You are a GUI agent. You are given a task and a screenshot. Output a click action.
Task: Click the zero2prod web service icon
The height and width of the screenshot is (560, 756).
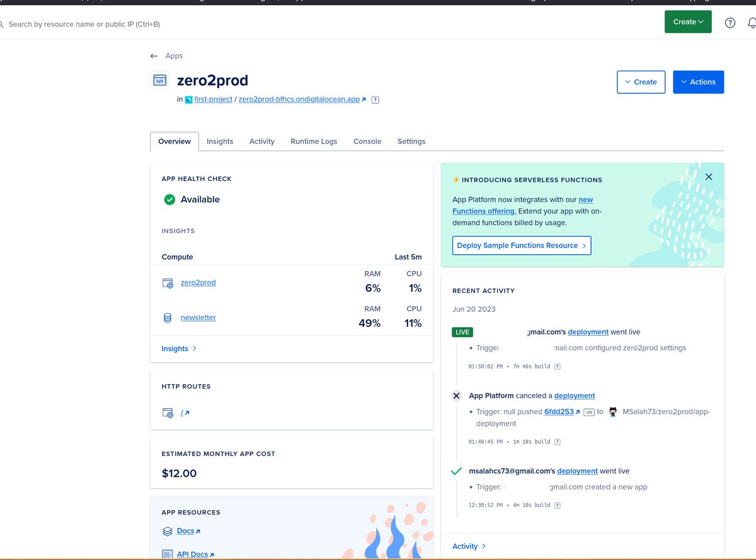168,283
